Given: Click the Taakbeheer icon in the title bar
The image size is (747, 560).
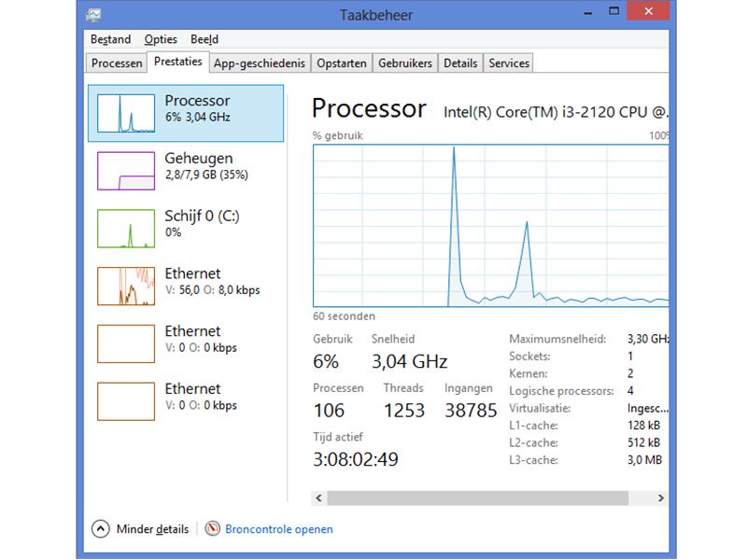Looking at the screenshot, I should coord(93,12).
